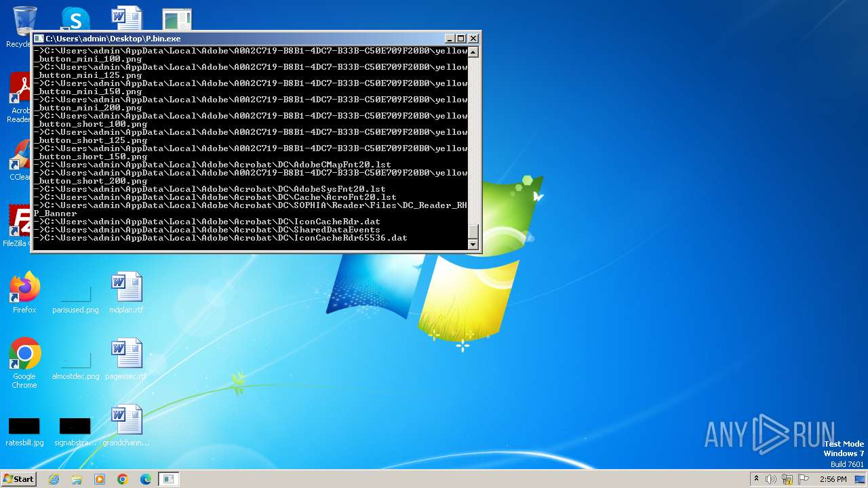Click the console line ending Cache\AcroFnt20.lst
The width and height of the screenshot is (868, 488).
pyautogui.click(x=215, y=197)
